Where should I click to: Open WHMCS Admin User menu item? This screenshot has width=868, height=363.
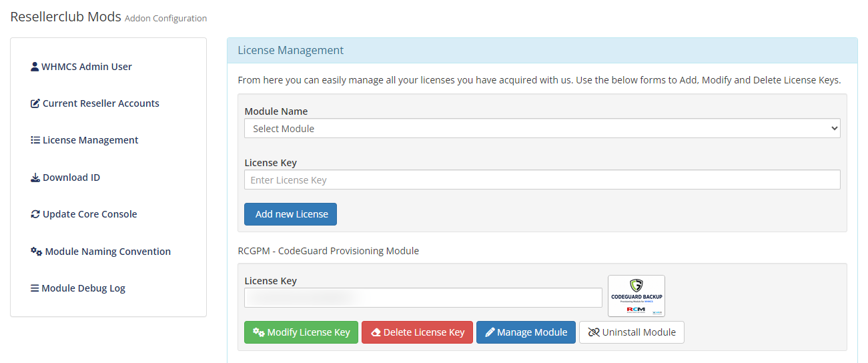point(81,67)
